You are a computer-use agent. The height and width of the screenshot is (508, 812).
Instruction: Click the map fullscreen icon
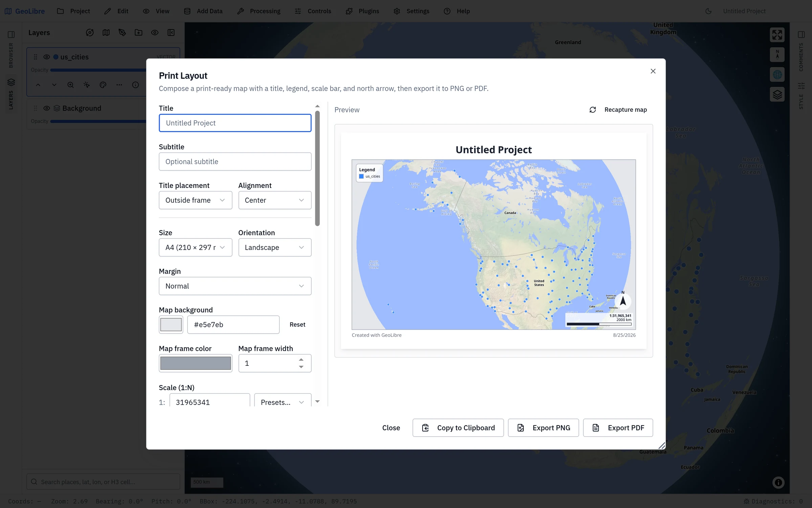click(777, 35)
